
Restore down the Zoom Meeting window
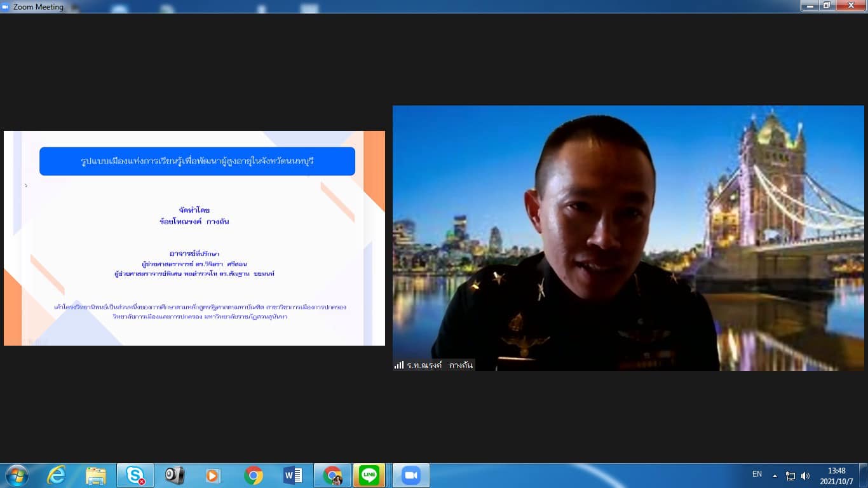pos(826,6)
